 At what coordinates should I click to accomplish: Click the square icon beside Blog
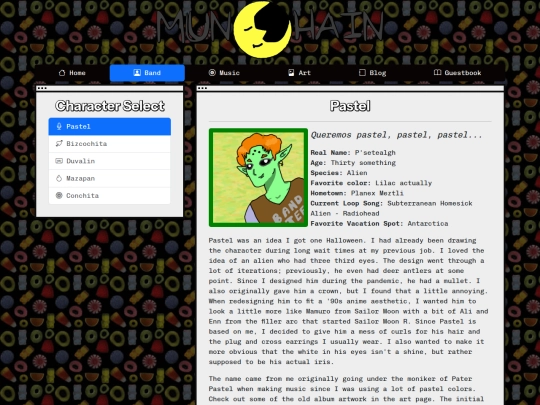(362, 73)
